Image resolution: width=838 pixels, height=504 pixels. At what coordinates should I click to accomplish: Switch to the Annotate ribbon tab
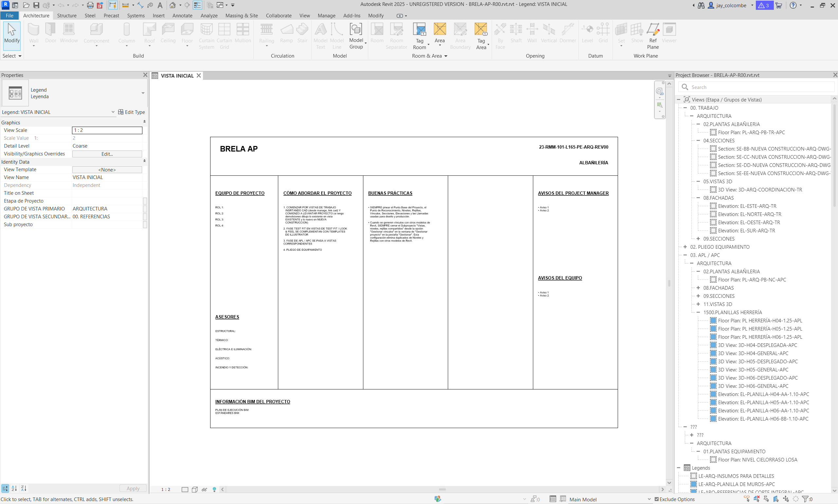182,16
